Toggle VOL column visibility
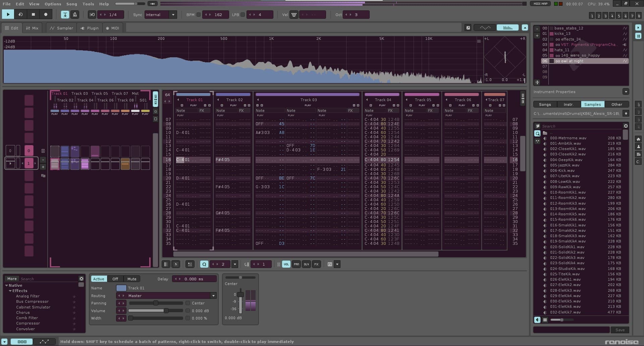The image size is (644, 346). coord(286,264)
